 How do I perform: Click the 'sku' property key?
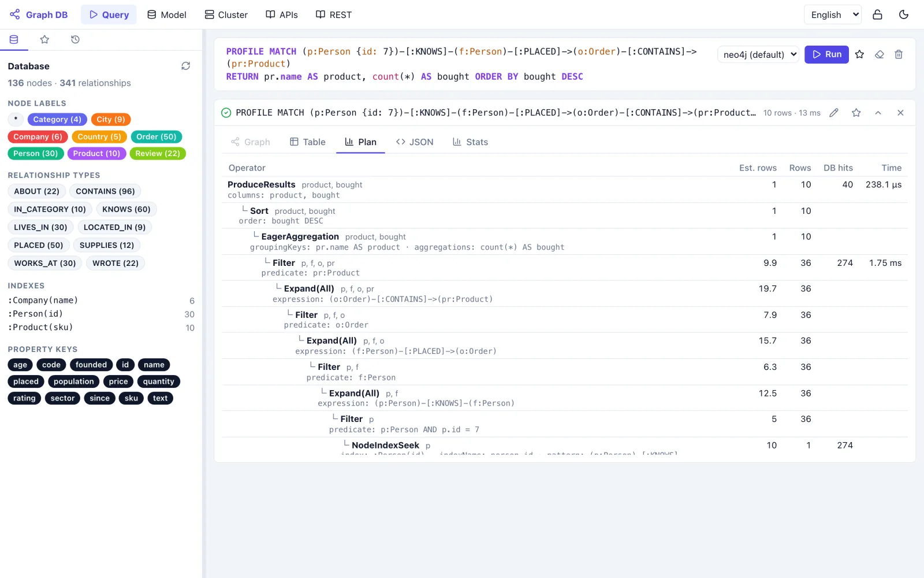(x=131, y=398)
